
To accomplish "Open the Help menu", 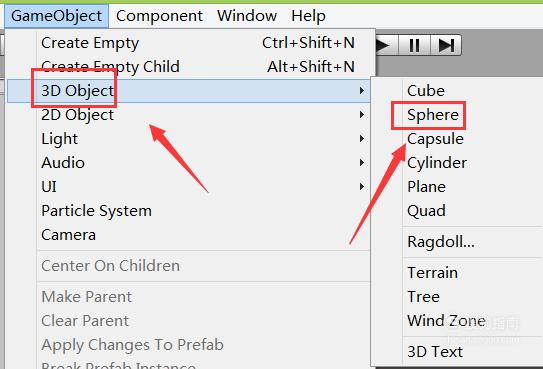I will pos(308,16).
